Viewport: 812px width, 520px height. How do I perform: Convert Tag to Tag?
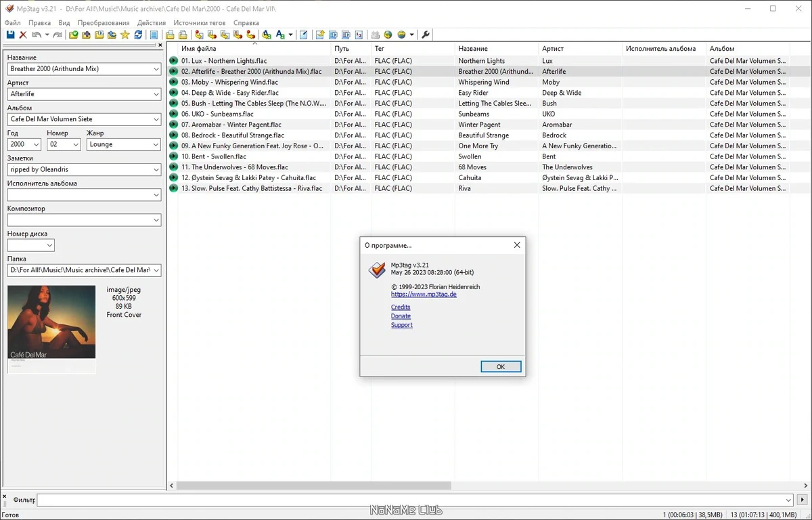coord(250,35)
